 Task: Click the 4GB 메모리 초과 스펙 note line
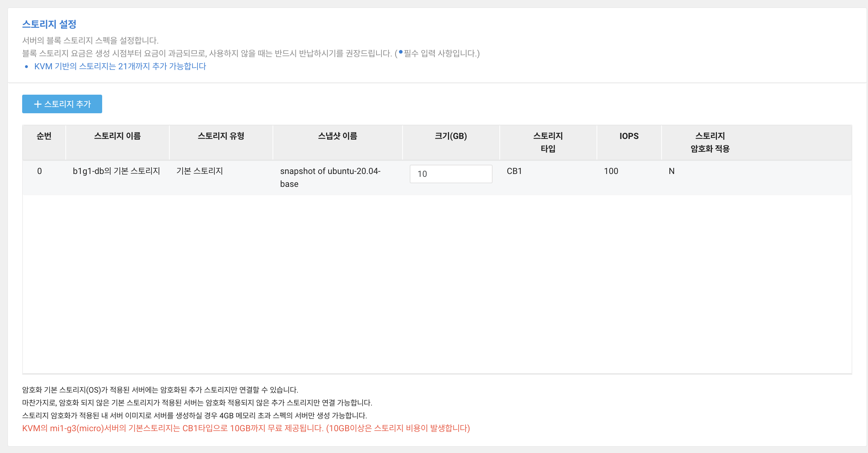coord(195,415)
